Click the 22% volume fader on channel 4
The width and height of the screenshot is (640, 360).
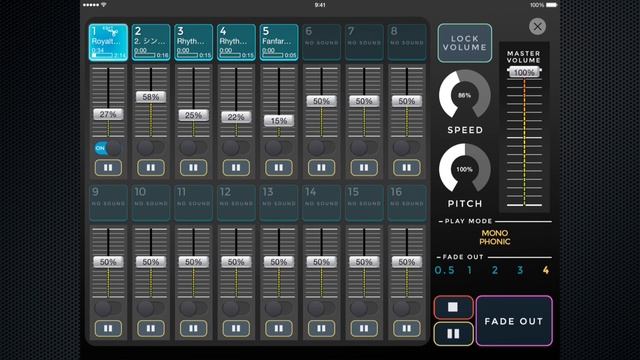[x=236, y=117]
